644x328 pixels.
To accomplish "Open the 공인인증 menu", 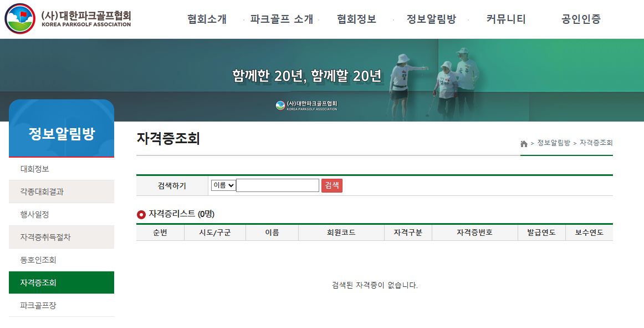I will (x=581, y=19).
